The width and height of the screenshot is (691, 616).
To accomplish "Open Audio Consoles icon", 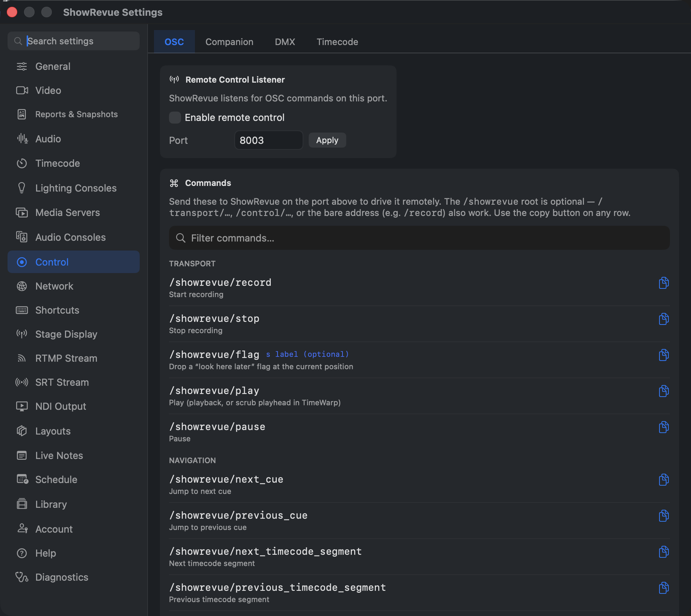I will (x=22, y=237).
